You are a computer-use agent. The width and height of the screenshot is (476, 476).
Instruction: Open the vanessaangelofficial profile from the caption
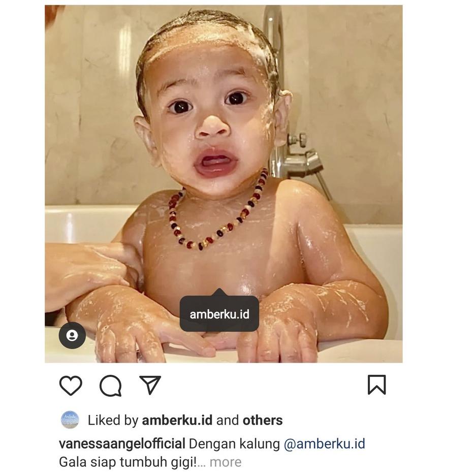(122, 444)
